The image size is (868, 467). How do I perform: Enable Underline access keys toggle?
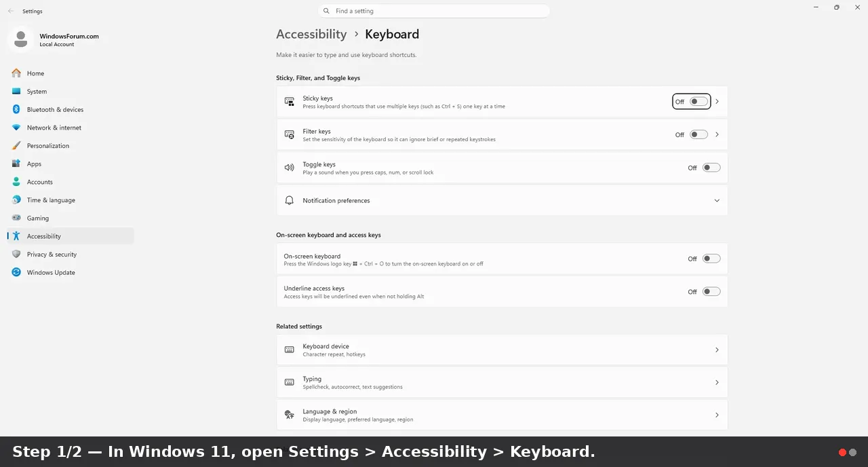711,292
